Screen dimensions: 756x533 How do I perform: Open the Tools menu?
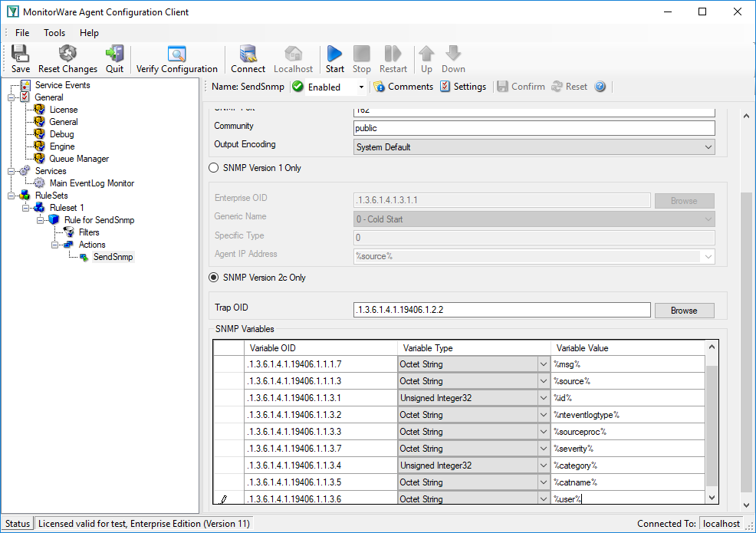(54, 33)
